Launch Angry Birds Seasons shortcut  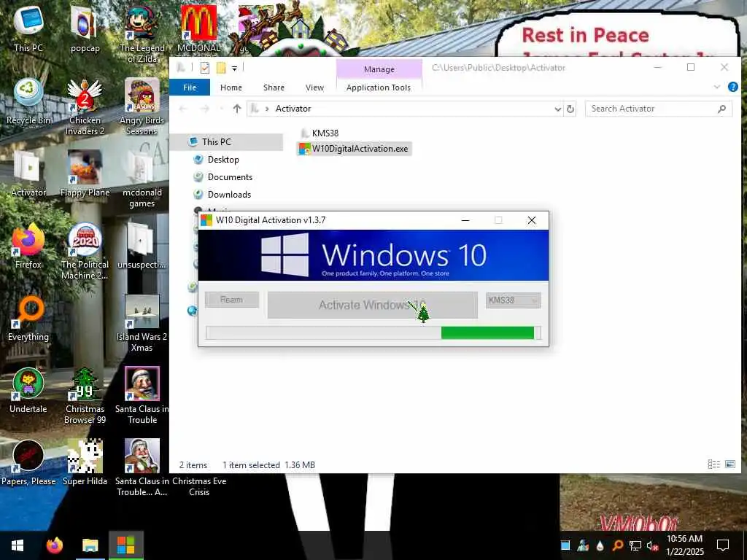pos(142,107)
